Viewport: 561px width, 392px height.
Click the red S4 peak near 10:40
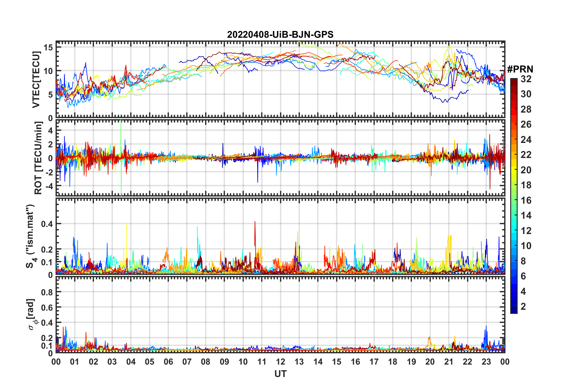[255, 233]
